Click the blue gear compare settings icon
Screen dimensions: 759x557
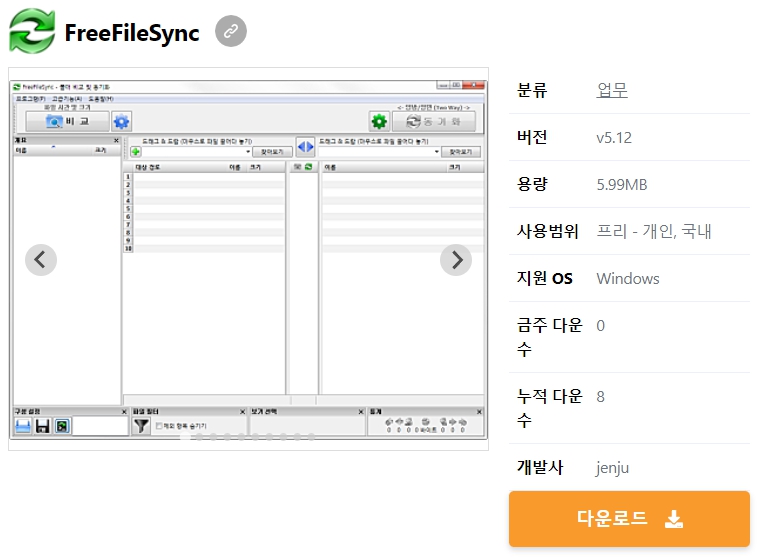[x=121, y=121]
